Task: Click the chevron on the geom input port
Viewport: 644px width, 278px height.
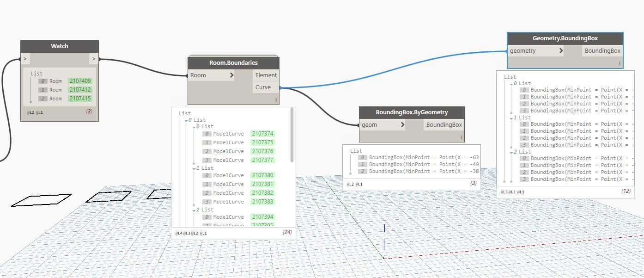Action: pyautogui.click(x=402, y=124)
